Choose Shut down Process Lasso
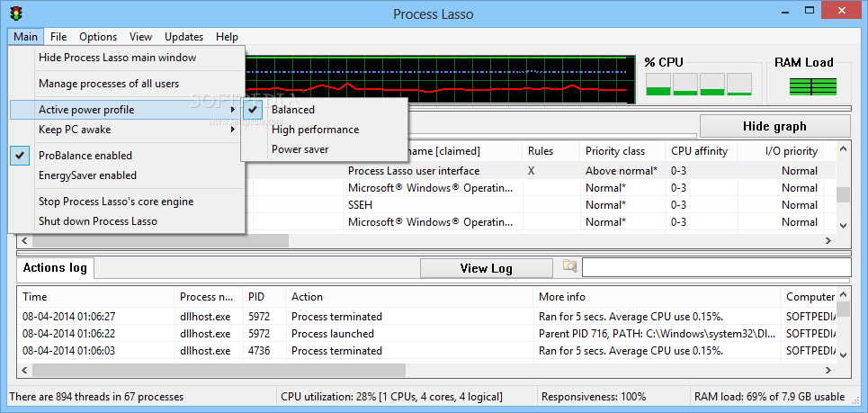The image size is (868, 413). click(128, 221)
